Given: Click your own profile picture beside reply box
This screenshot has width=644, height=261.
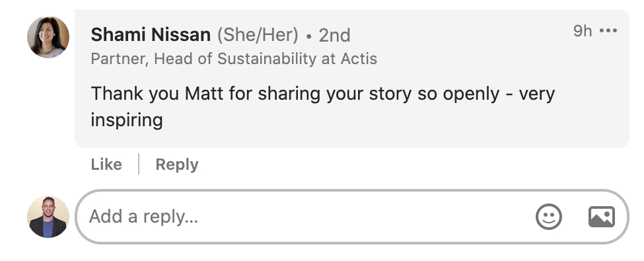Looking at the screenshot, I should (48, 217).
